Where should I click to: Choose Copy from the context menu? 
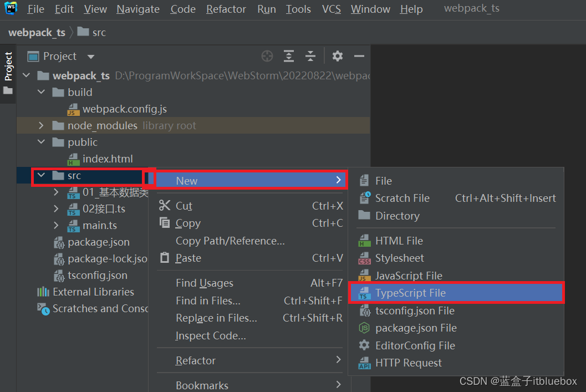250,223
